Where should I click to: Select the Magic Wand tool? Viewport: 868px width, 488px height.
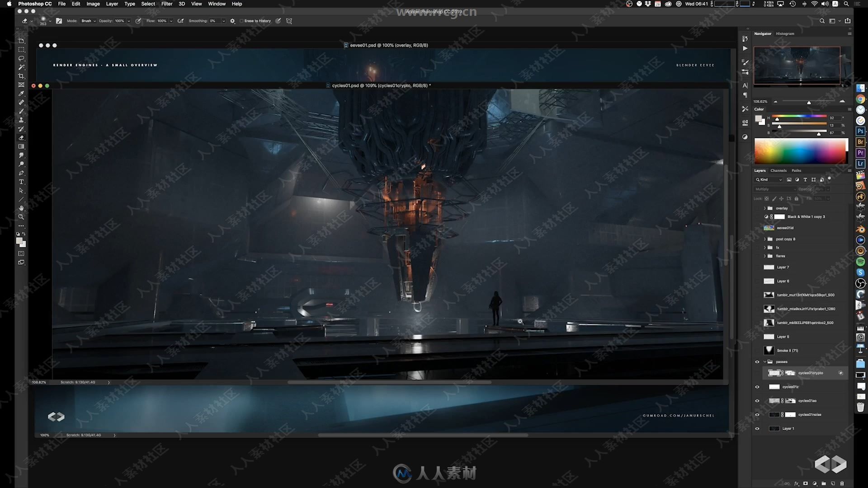click(21, 67)
